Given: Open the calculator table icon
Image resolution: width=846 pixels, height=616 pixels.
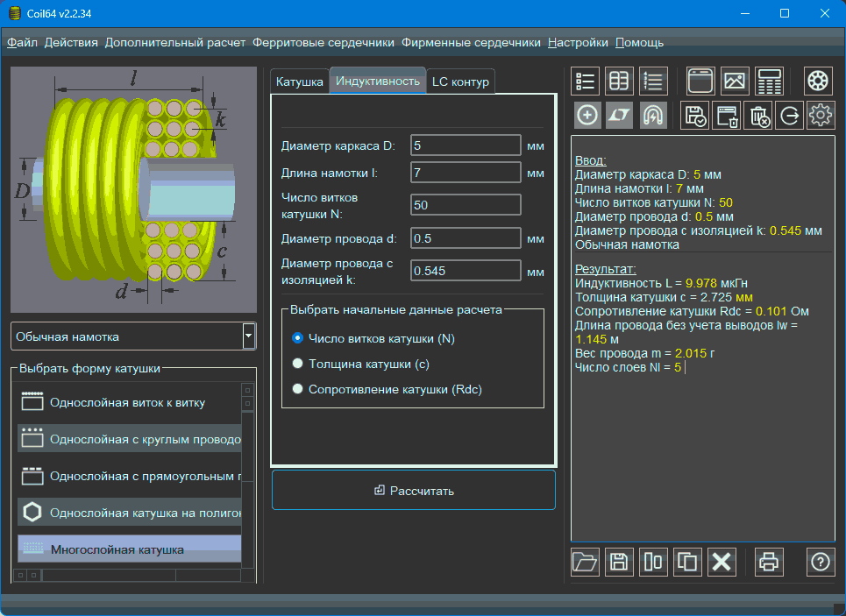Looking at the screenshot, I should [770, 81].
